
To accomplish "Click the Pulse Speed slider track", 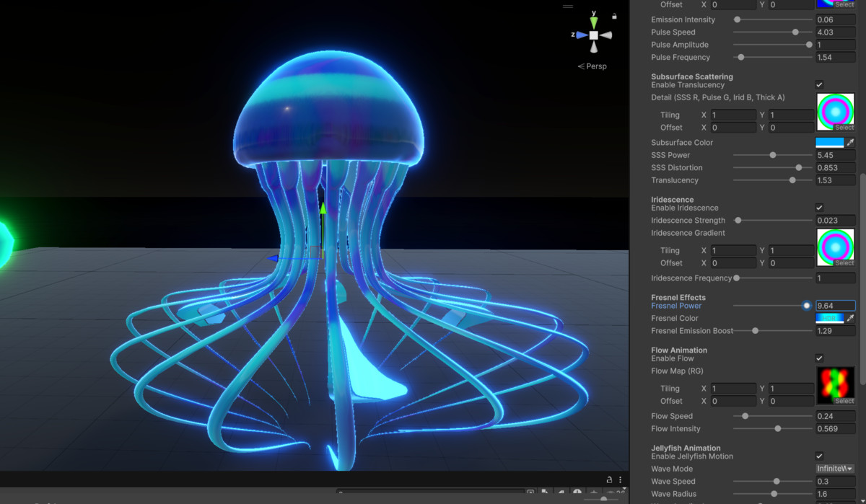I will pos(773,32).
